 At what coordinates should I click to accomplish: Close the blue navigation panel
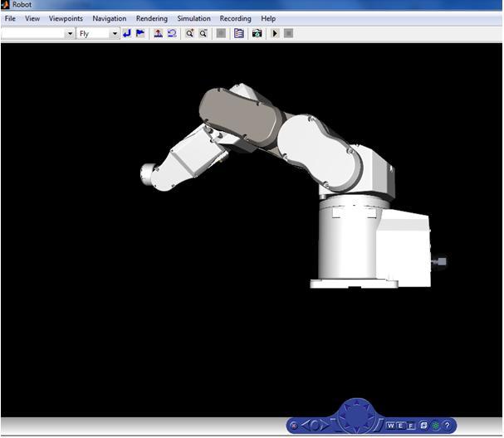[x=294, y=426]
